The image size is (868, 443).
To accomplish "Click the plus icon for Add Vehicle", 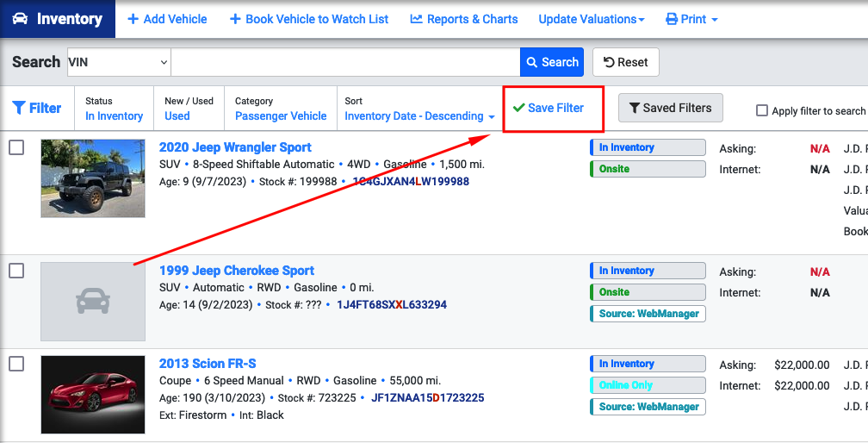I will tap(133, 19).
